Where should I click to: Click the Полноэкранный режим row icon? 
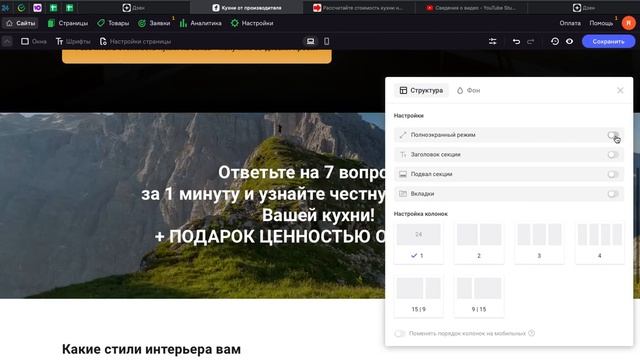(x=403, y=135)
